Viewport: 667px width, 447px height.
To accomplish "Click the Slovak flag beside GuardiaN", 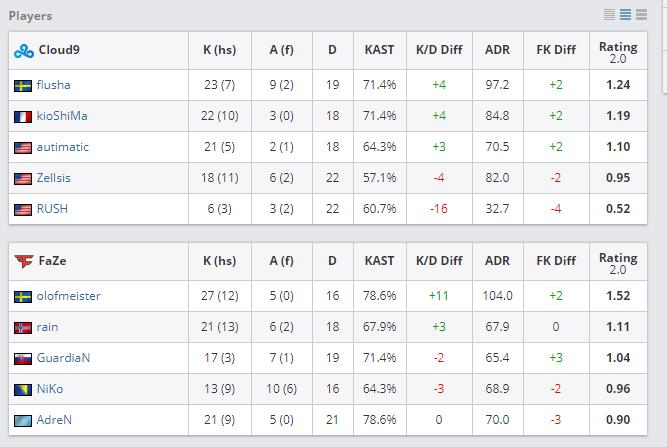I will pyautogui.click(x=23, y=358).
